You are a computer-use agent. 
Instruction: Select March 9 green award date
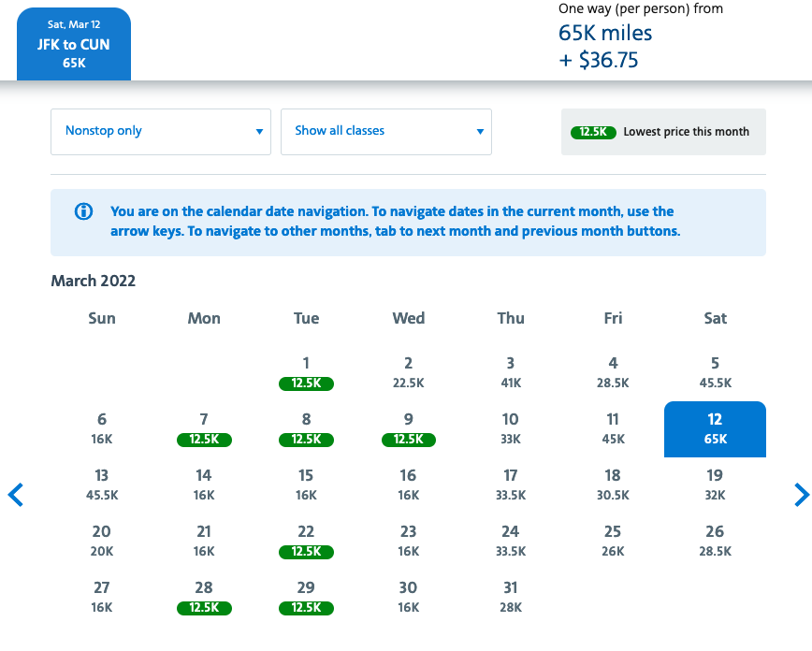(x=408, y=429)
